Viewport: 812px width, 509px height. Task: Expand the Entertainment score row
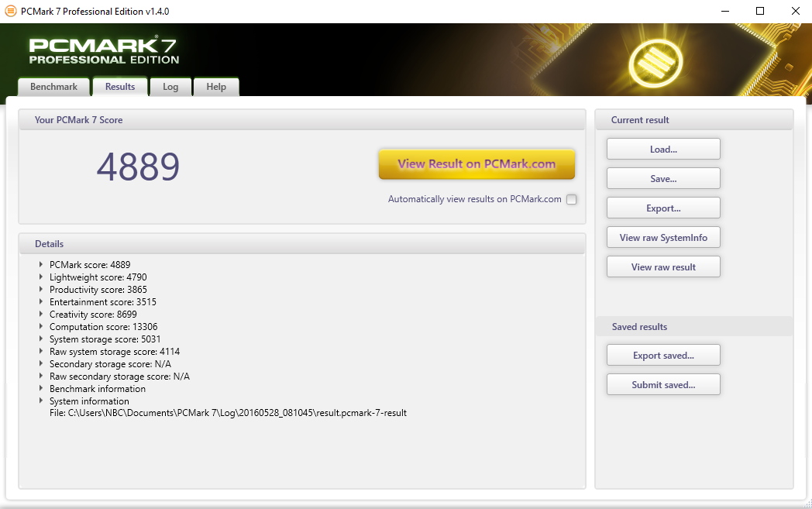(x=41, y=302)
